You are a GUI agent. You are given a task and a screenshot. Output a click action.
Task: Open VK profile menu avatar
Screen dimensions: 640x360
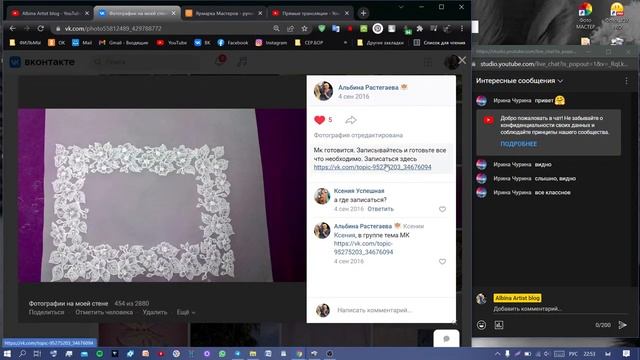pyautogui.click(x=451, y=62)
